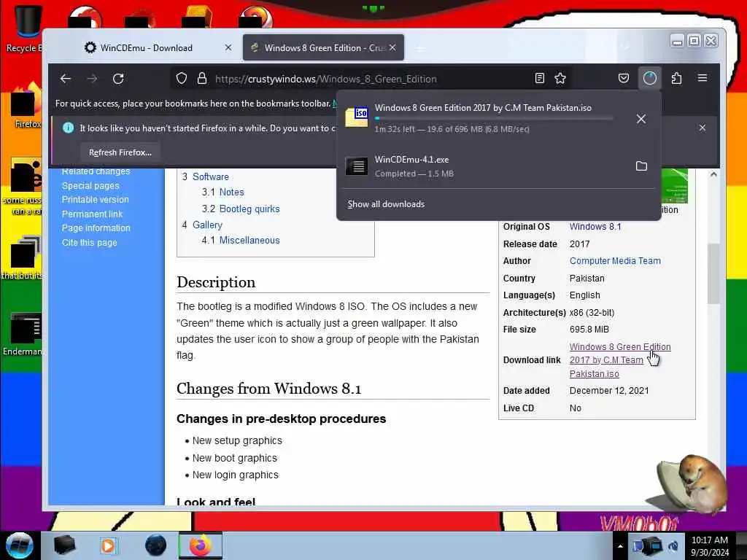
Task: Bookmark this page with the star icon
Action: 560,78
